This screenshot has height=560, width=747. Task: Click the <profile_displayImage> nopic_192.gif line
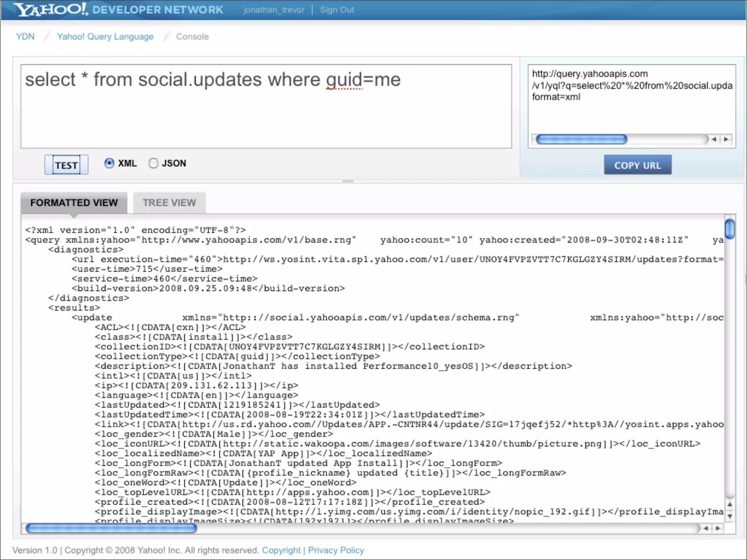(409, 512)
